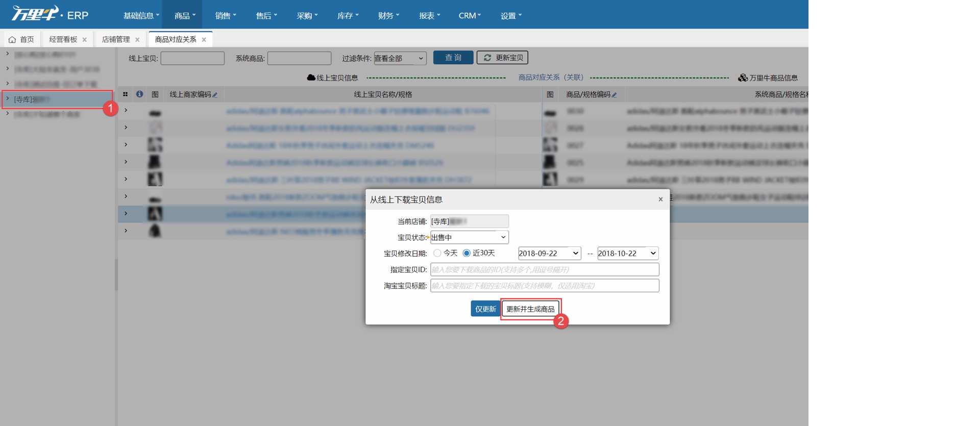Click the cloud icon by 线上宝贝信息
This screenshot has height=426, width=980.
click(x=311, y=78)
